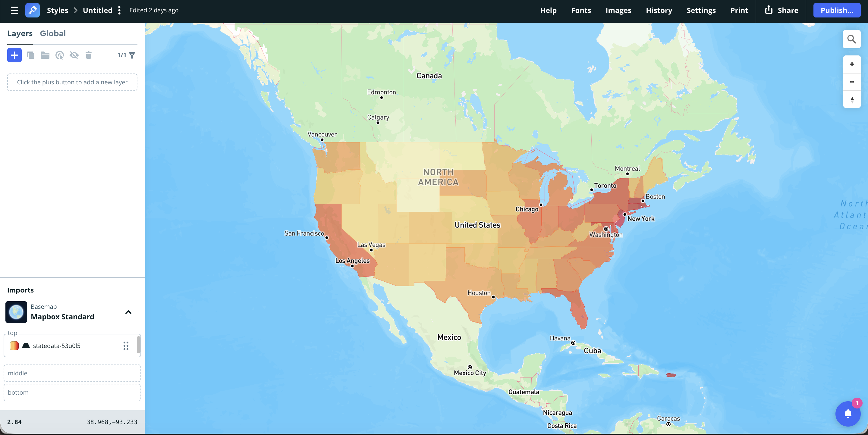Zoom out the map with minus
Screen dimensions: 868x435
pyautogui.click(x=851, y=82)
